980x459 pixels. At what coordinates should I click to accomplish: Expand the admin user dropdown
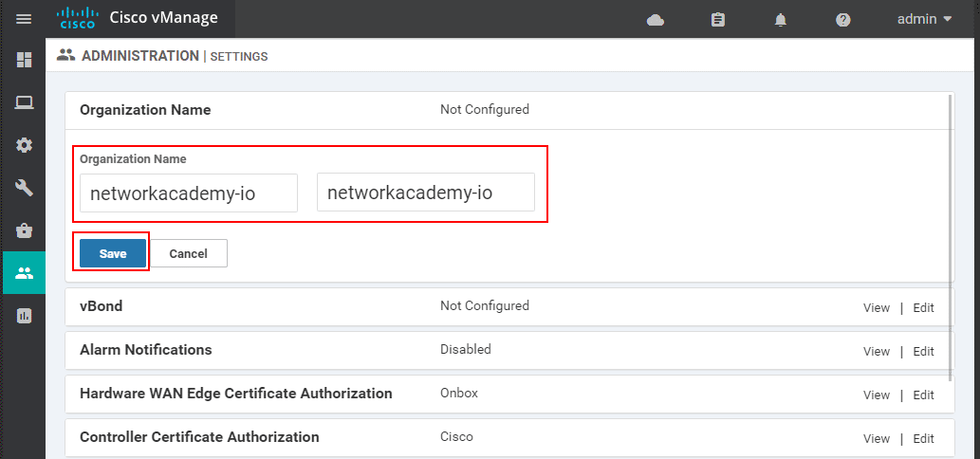tap(924, 19)
